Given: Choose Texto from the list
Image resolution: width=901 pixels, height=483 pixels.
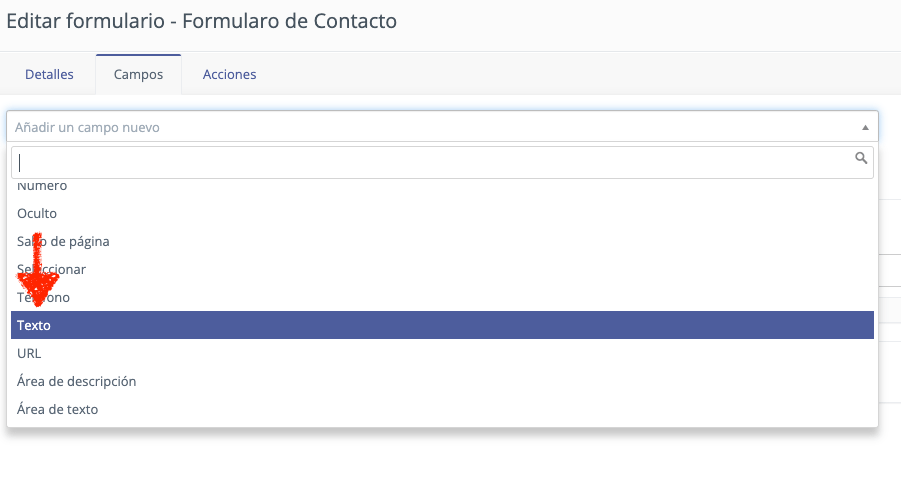Looking at the screenshot, I should [x=442, y=325].
